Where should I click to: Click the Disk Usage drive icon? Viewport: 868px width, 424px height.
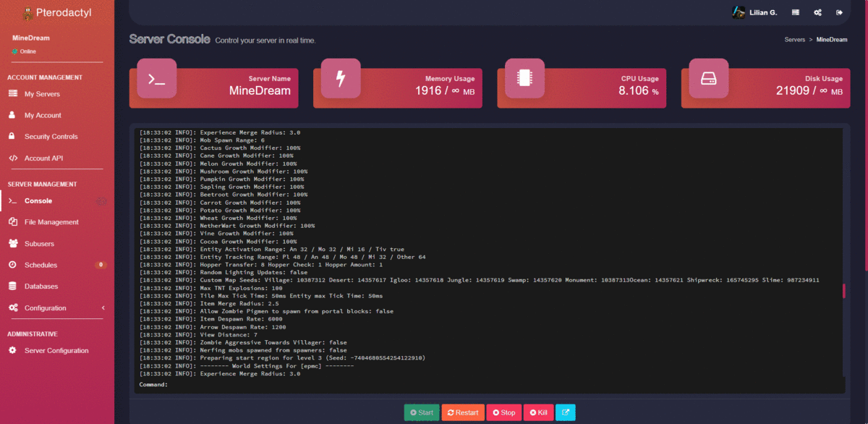click(708, 79)
